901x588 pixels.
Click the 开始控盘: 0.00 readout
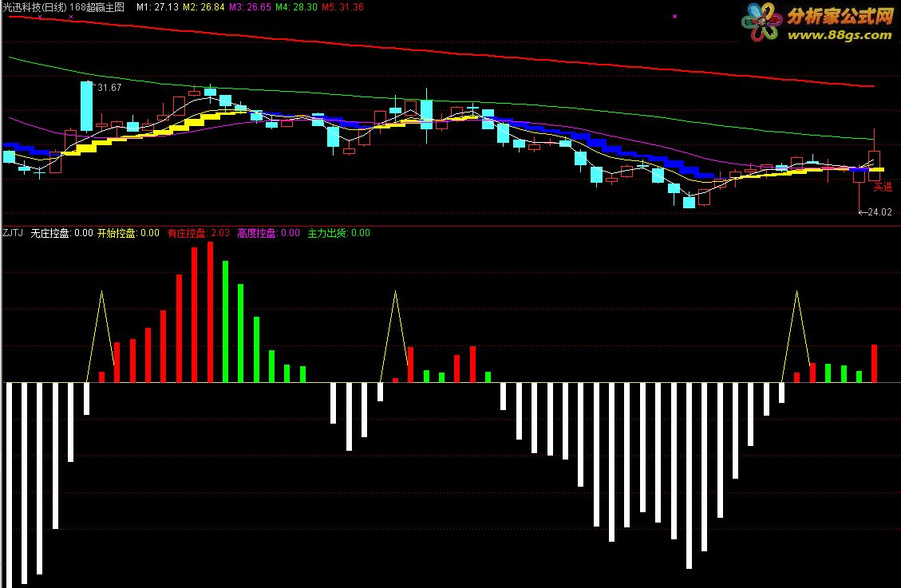coord(128,232)
